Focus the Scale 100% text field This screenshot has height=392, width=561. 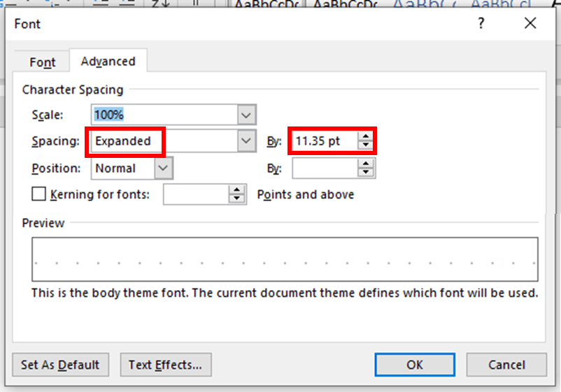coord(164,115)
